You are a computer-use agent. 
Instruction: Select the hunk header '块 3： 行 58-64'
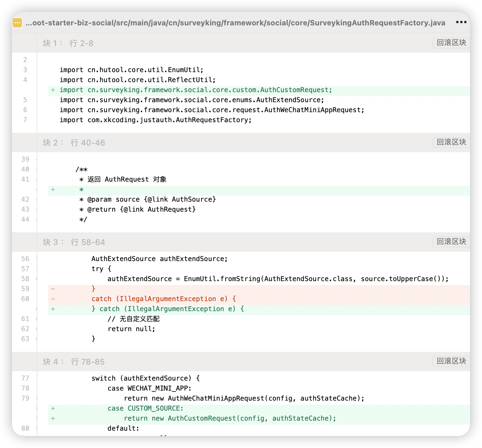tap(74, 242)
